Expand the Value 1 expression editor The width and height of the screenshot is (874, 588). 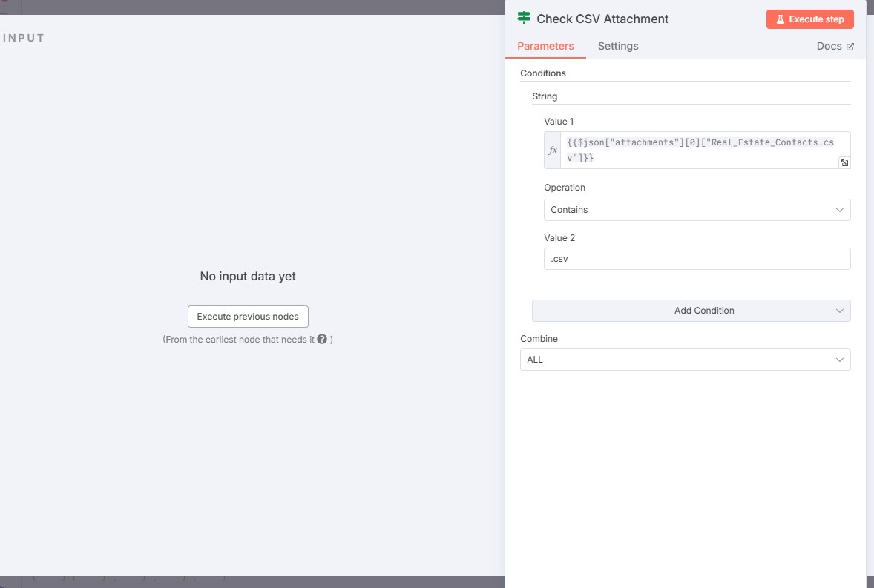[844, 162]
